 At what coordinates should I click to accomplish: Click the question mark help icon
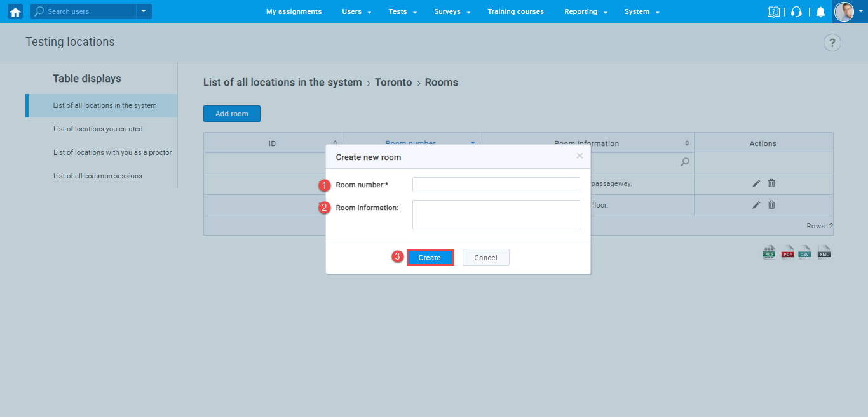coord(832,43)
